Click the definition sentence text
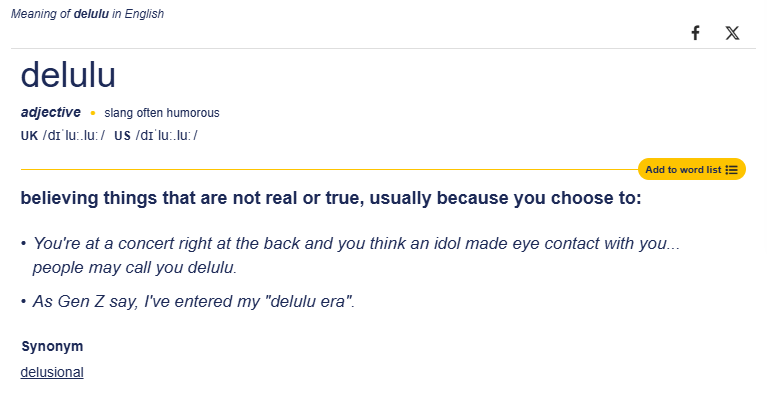This screenshot has height=403, width=767. click(x=330, y=198)
